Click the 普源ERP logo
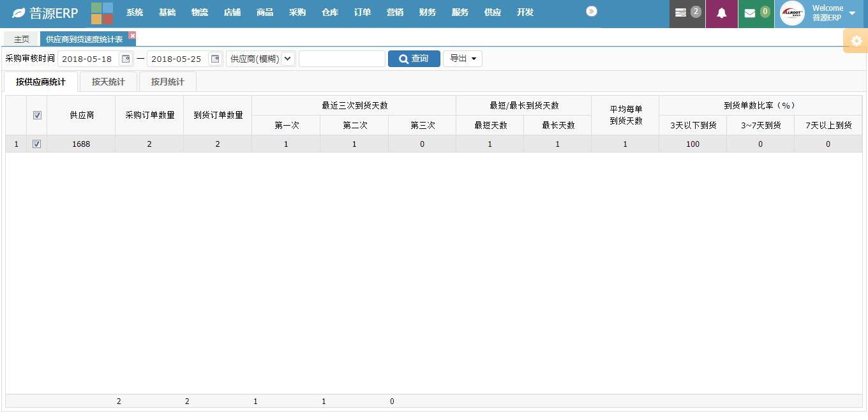The height and width of the screenshot is (420, 868). click(45, 13)
